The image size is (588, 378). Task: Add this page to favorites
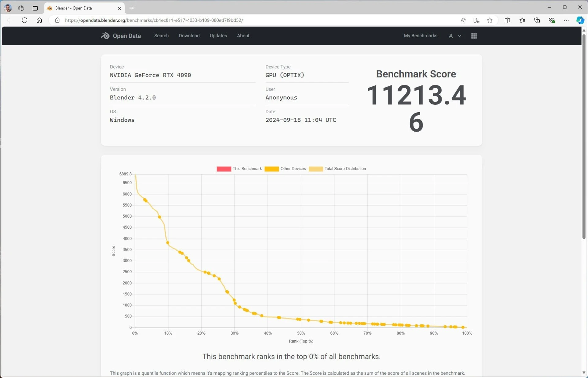pos(490,20)
